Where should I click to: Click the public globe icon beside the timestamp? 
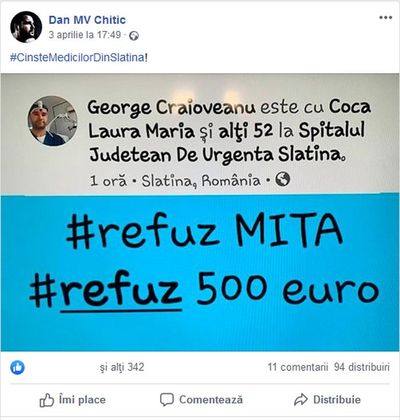(134, 35)
